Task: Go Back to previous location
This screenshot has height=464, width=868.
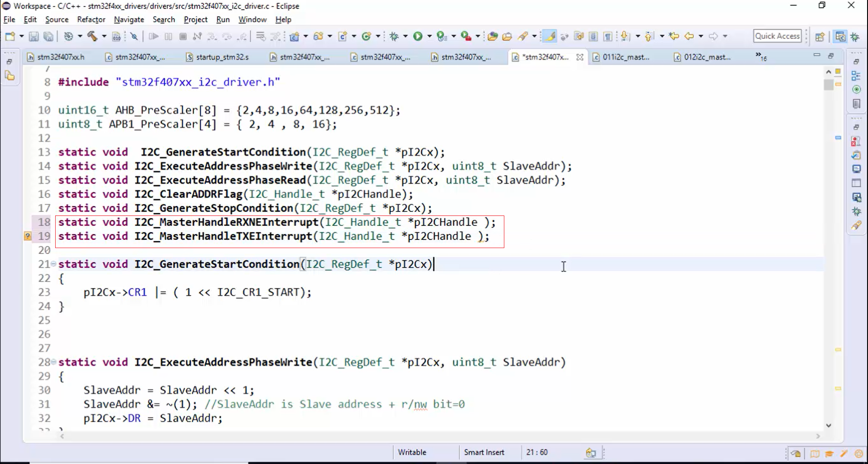Action: [689, 36]
